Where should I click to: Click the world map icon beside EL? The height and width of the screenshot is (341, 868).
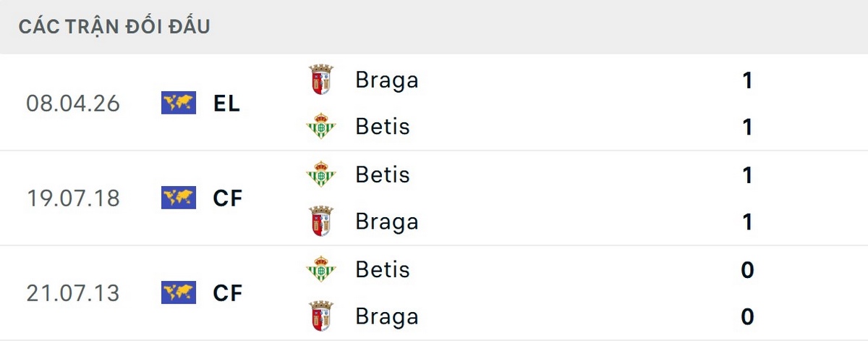179,104
